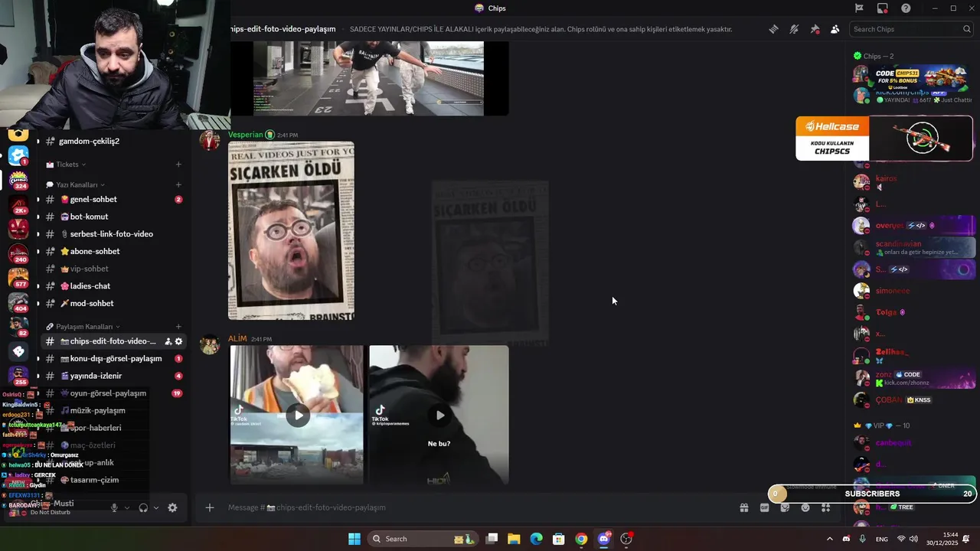Open the apps launcher icon in message bar
Screen dimensions: 980x551
(826, 507)
